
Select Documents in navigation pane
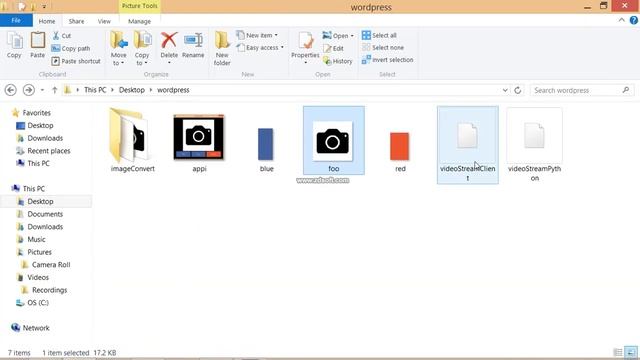[x=40, y=214]
